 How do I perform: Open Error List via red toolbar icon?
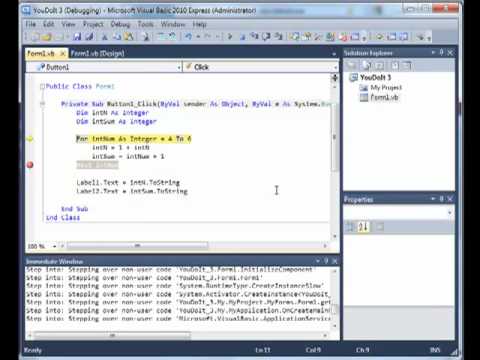[343, 37]
